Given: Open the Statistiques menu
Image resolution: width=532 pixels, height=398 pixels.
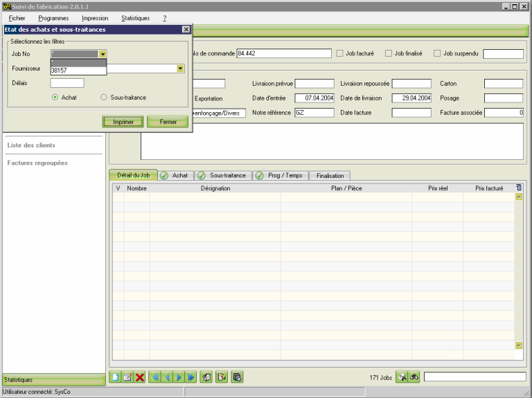Looking at the screenshot, I should [x=135, y=18].
